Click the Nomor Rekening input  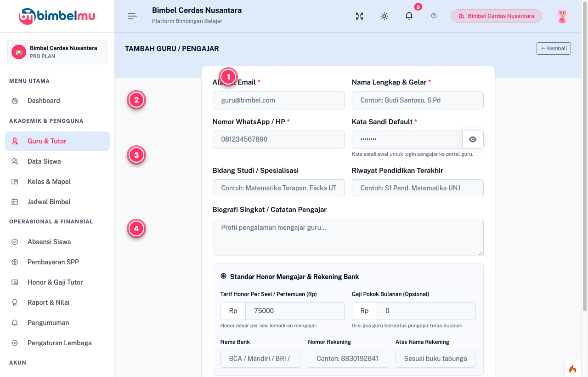pyautogui.click(x=348, y=359)
